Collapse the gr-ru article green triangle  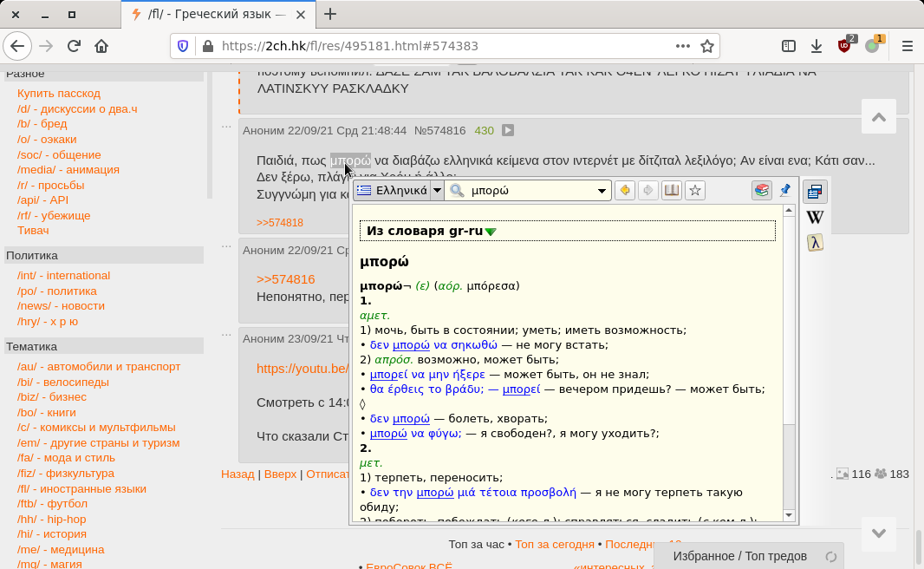[x=491, y=232]
